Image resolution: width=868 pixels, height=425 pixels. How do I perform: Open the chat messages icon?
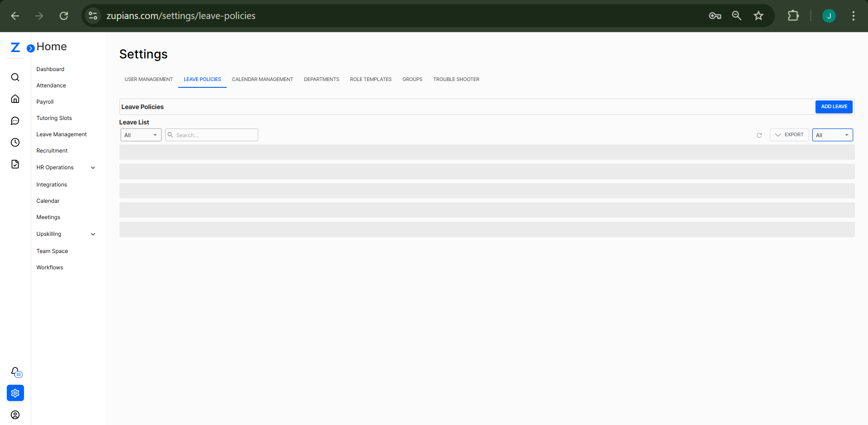[15, 120]
